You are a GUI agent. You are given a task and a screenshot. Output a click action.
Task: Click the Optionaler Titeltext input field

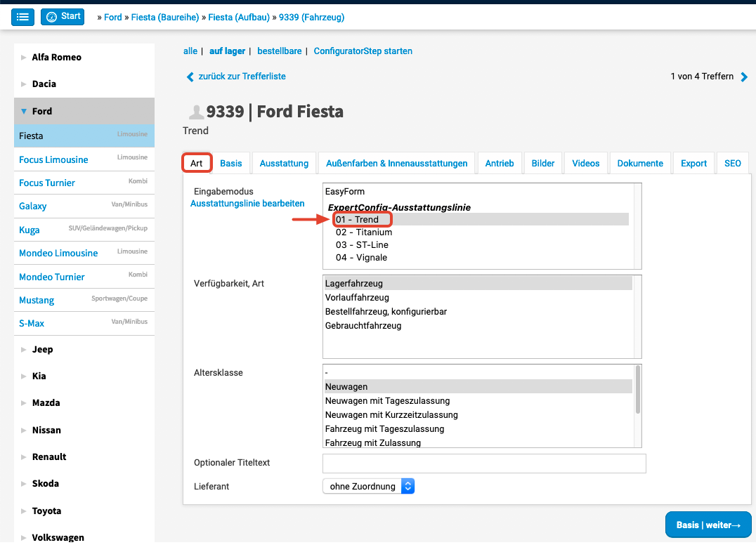[483, 464]
